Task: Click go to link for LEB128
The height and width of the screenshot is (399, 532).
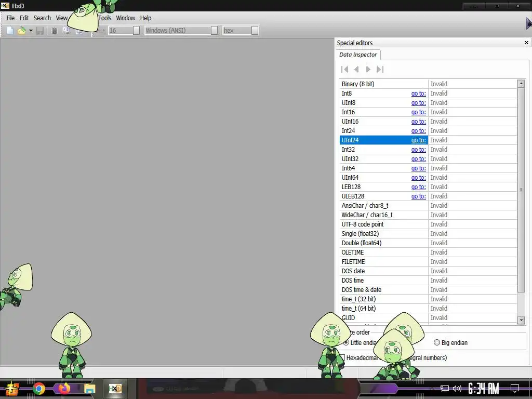Action: [418, 187]
